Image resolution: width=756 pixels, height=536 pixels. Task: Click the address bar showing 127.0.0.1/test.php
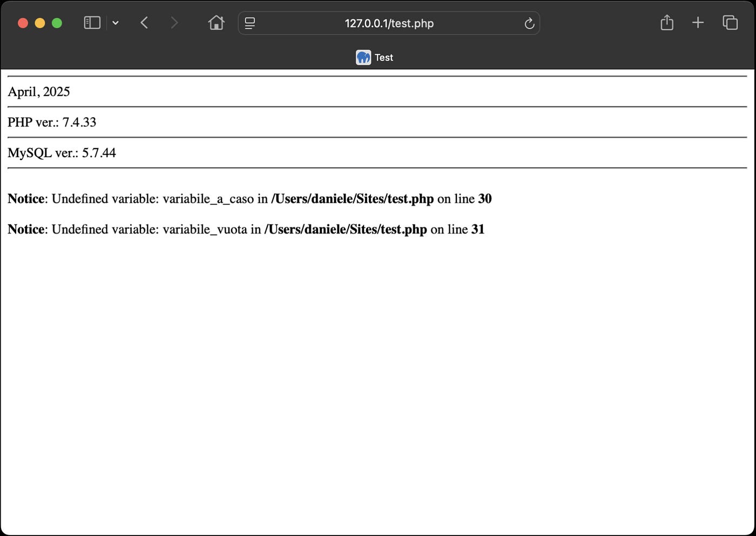[389, 23]
